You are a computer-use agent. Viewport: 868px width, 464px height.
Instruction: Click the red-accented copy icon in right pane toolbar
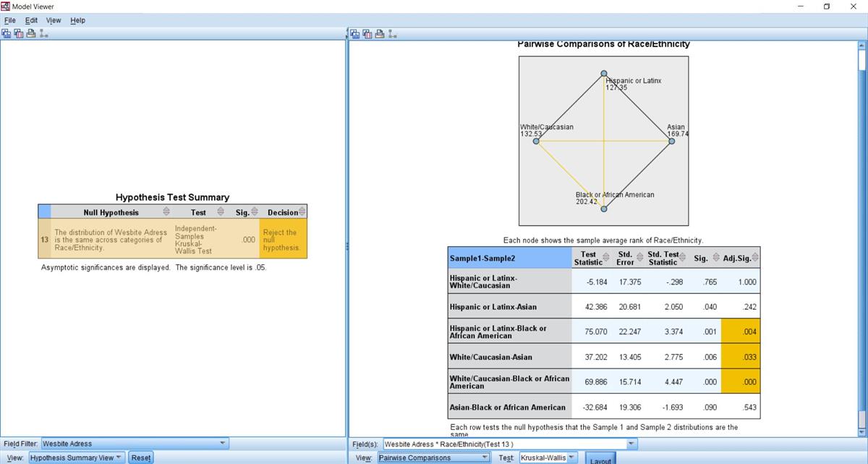coord(367,33)
